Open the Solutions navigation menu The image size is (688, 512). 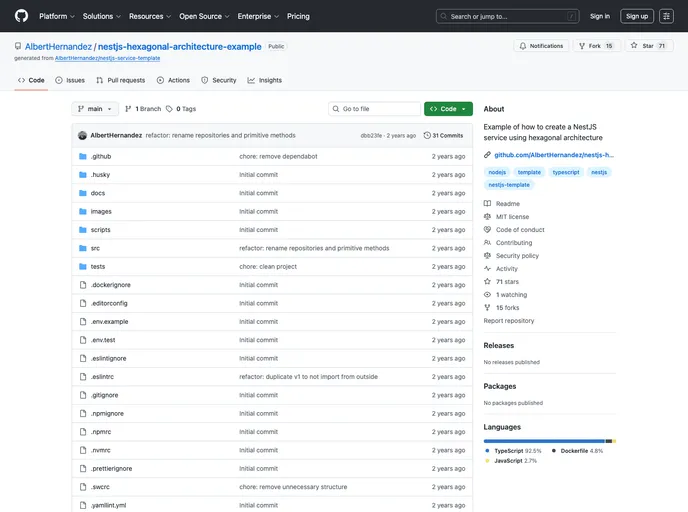pyautogui.click(x=101, y=16)
